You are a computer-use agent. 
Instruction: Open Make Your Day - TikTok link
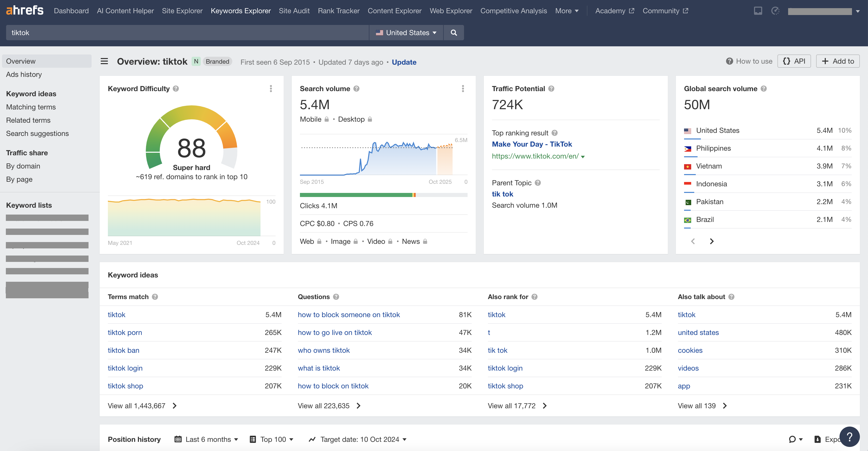(532, 144)
